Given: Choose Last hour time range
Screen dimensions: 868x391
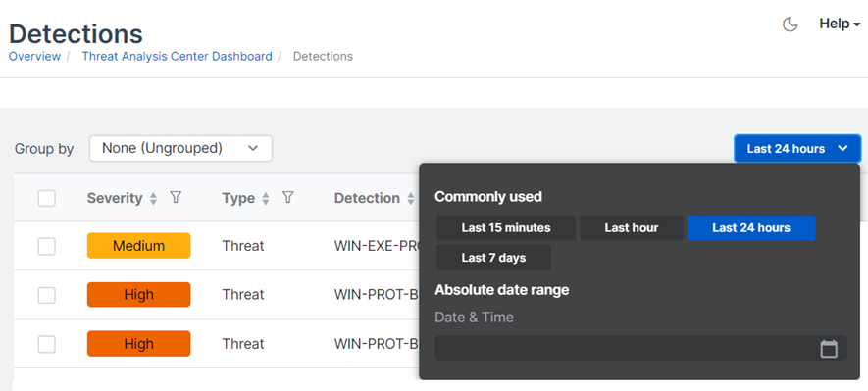Looking at the screenshot, I should pyautogui.click(x=631, y=228).
